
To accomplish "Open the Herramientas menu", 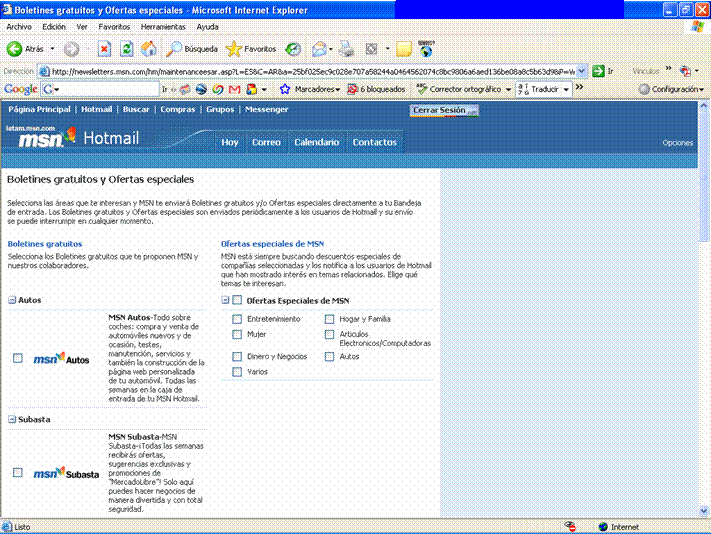I will 162,26.
